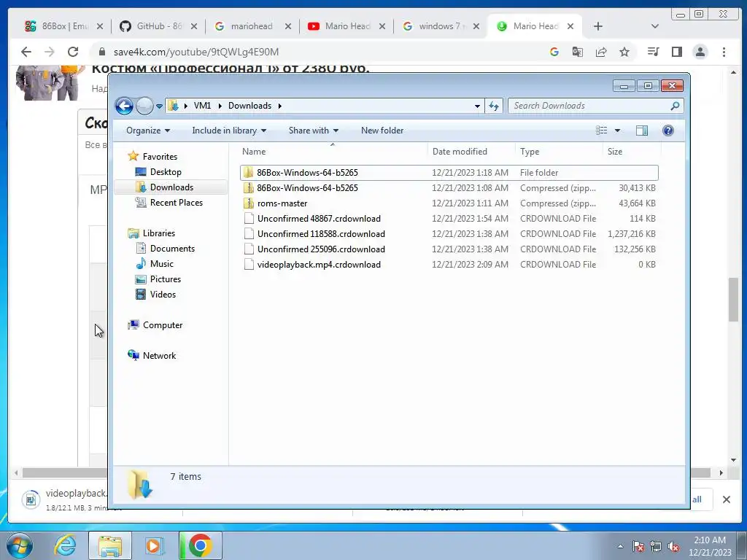Expand the arrow after Downloads breadcrumb
This screenshot has width=747, height=560.
(280, 106)
